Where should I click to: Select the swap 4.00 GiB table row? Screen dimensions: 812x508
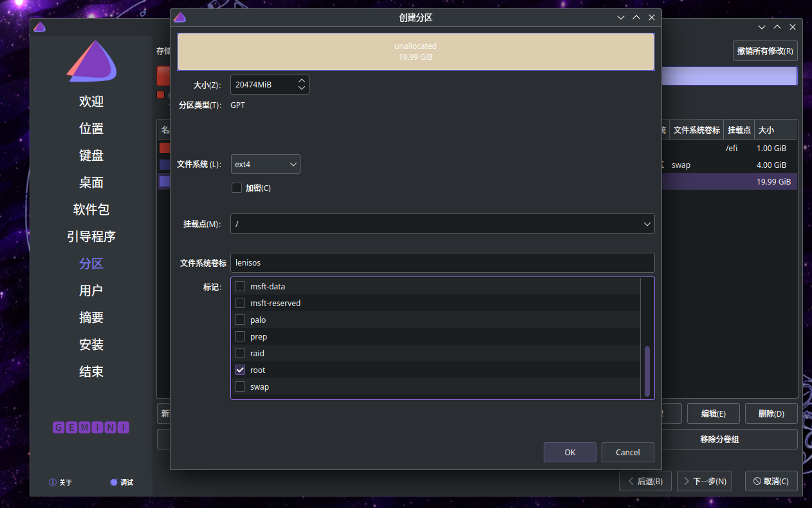click(x=730, y=165)
